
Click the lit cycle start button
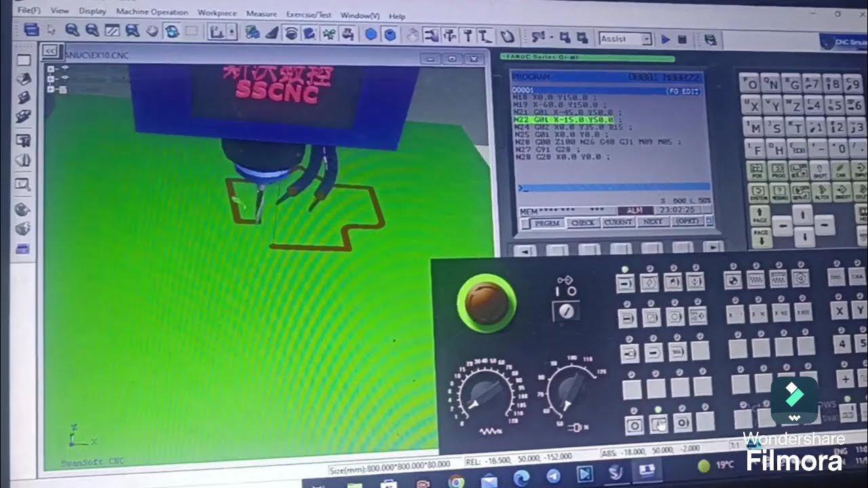(x=658, y=424)
